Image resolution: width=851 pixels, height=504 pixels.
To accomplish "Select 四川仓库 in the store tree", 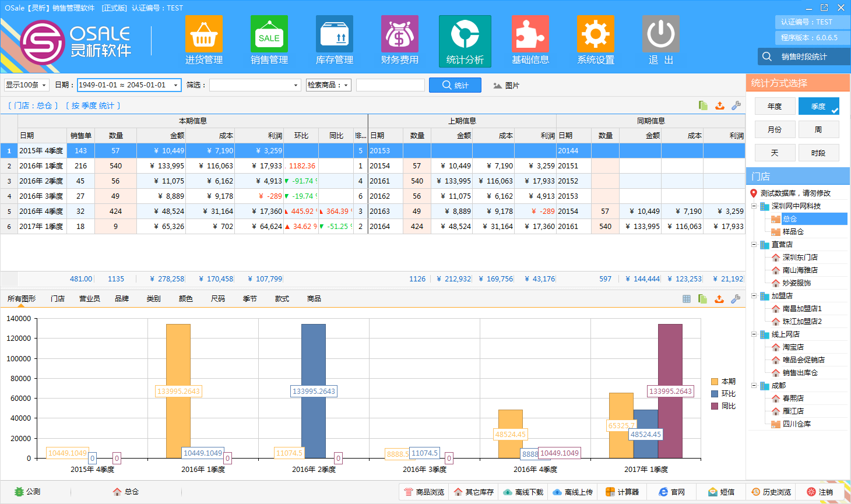I will 796,424.
